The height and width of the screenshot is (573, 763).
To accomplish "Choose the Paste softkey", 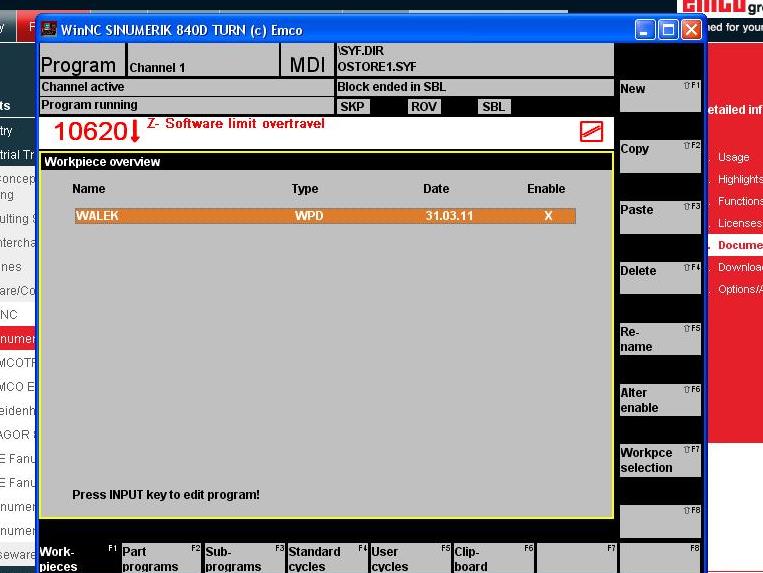I will tap(660, 217).
